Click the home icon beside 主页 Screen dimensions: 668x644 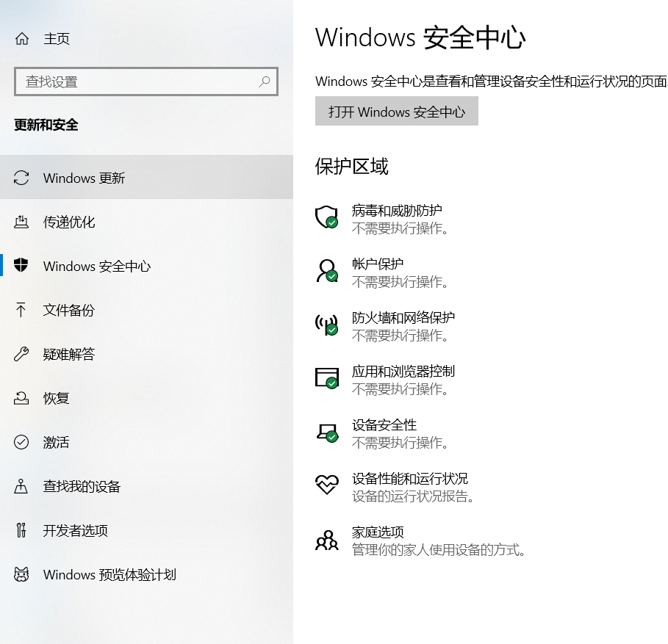[x=22, y=39]
